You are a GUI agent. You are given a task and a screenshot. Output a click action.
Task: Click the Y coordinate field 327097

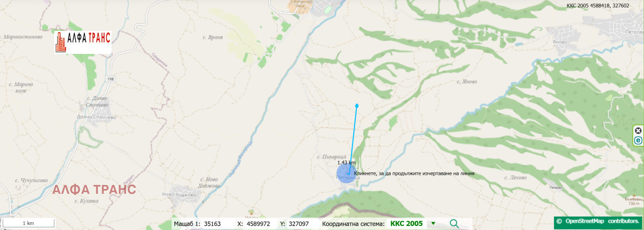point(299,224)
